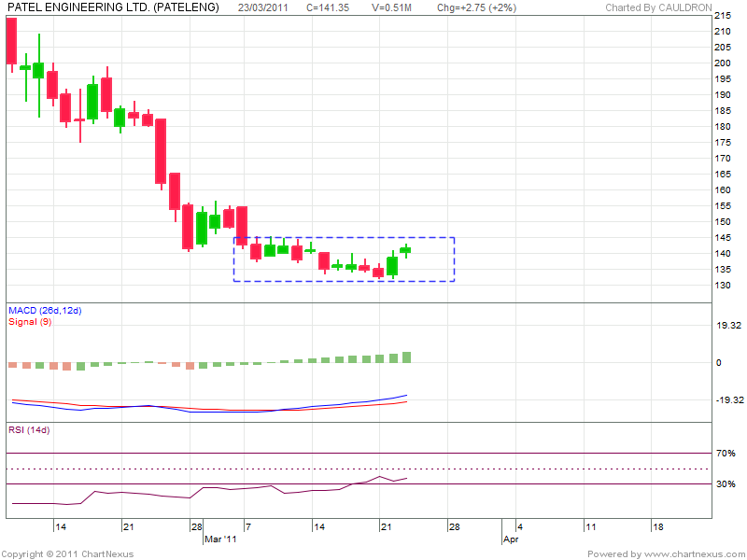Select the Signal (9) indicator label
This screenshot has width=747, height=560.
(x=28, y=321)
